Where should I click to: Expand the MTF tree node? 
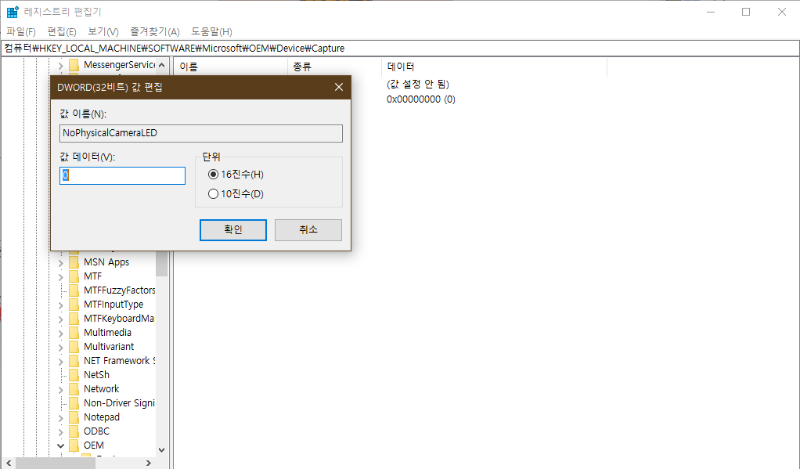click(60, 276)
